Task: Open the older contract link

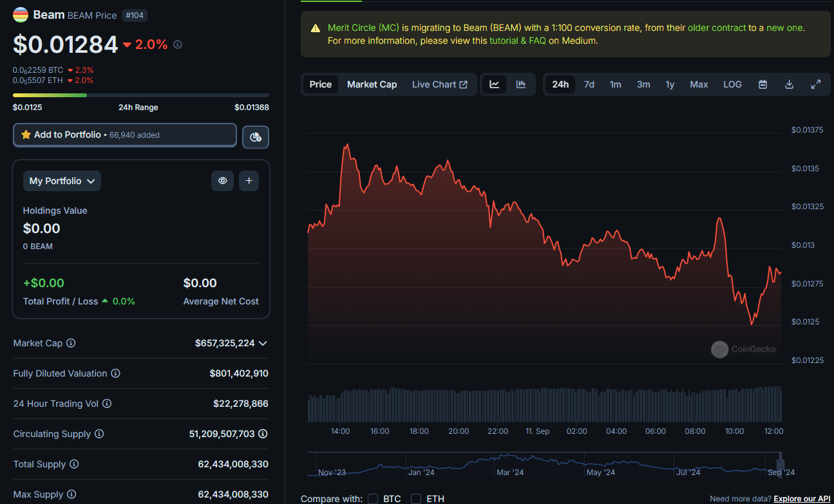Action: pyautogui.click(x=717, y=28)
